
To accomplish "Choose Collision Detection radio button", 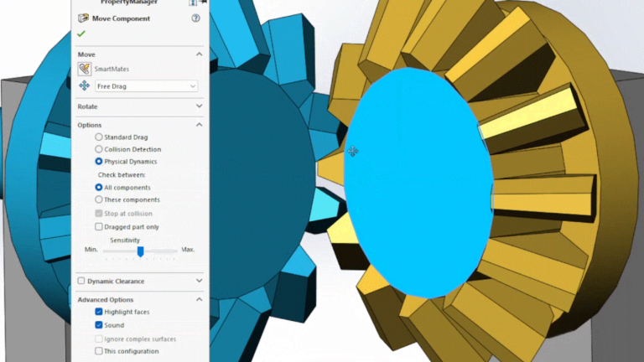I will [x=99, y=149].
